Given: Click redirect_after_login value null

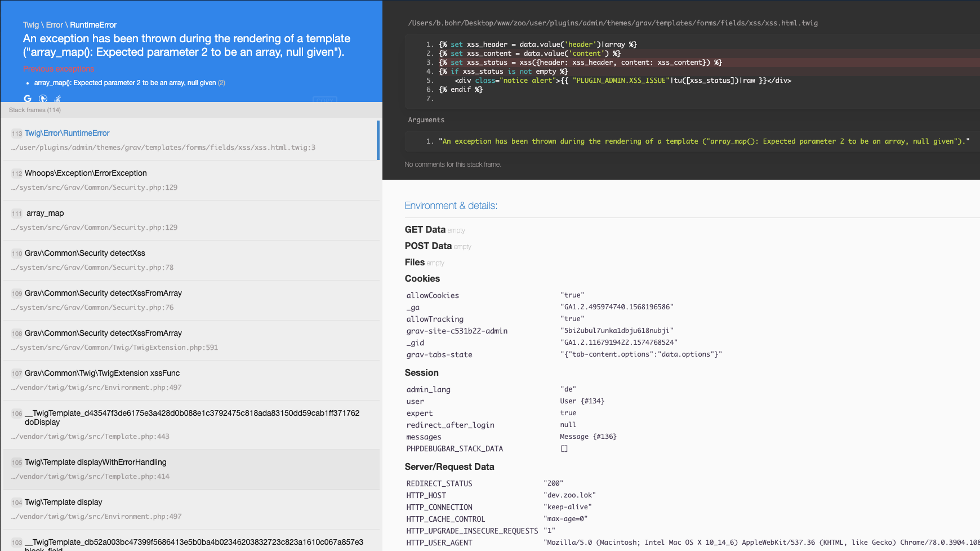Looking at the screenshot, I should (x=568, y=425).
